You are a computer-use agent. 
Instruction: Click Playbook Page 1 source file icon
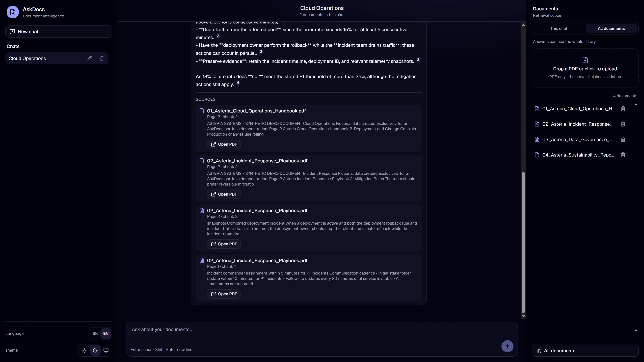click(x=202, y=261)
